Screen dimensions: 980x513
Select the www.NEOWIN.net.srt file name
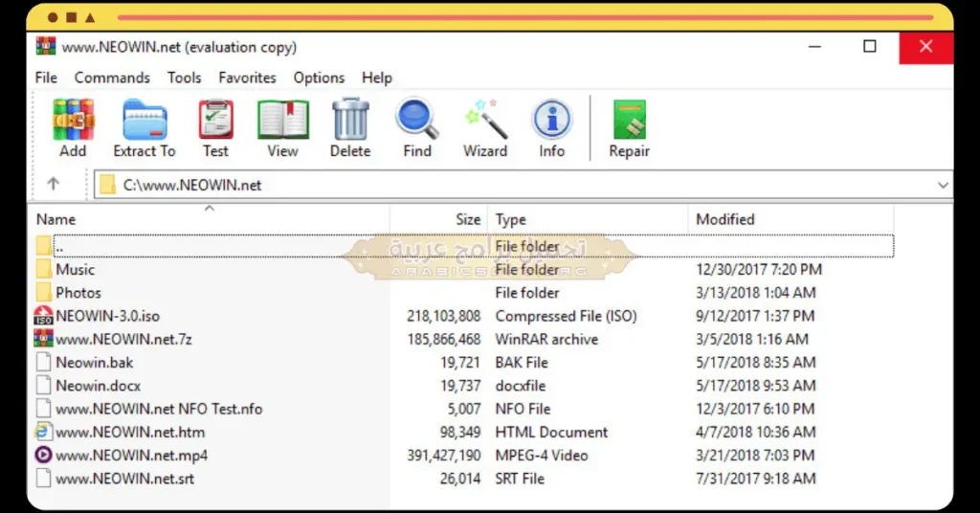[125, 478]
